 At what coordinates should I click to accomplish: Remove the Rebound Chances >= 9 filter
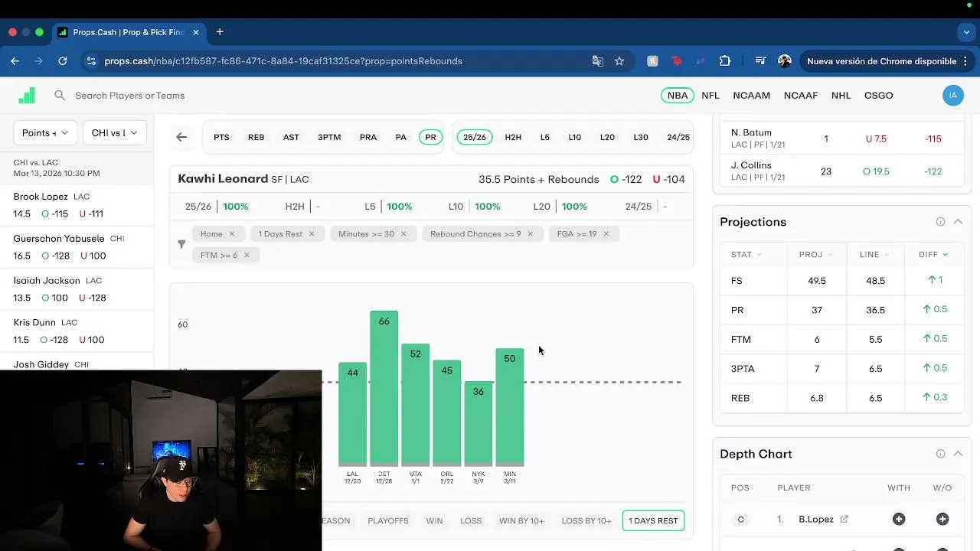(x=530, y=234)
